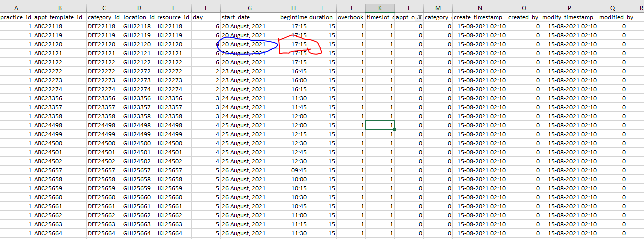This screenshot has width=644, height=239.
Task: Select cell GHI23358
Action: [x=138, y=116]
